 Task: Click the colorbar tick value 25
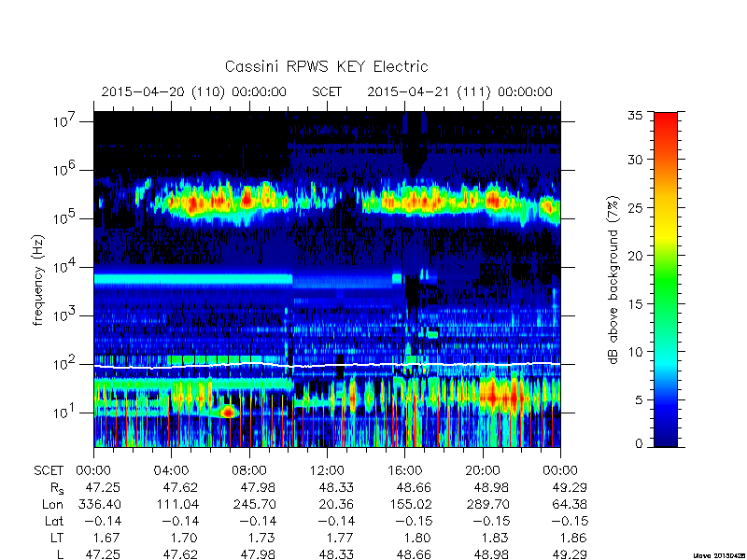[x=636, y=207]
